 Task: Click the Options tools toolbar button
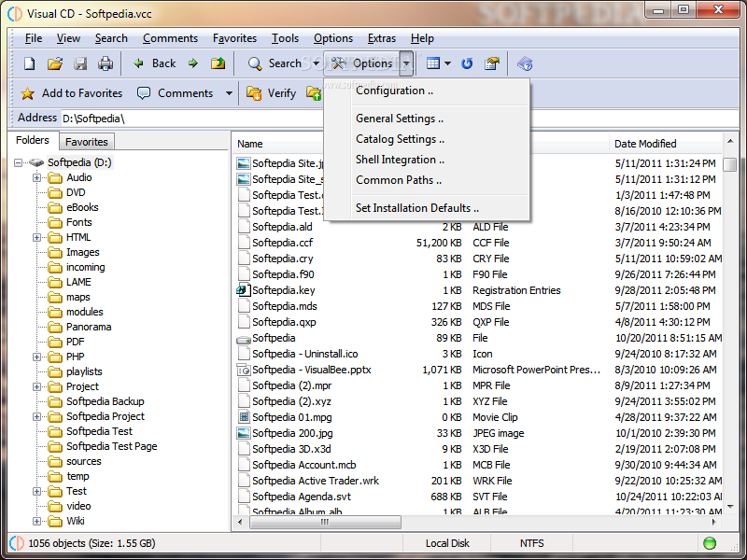(361, 63)
